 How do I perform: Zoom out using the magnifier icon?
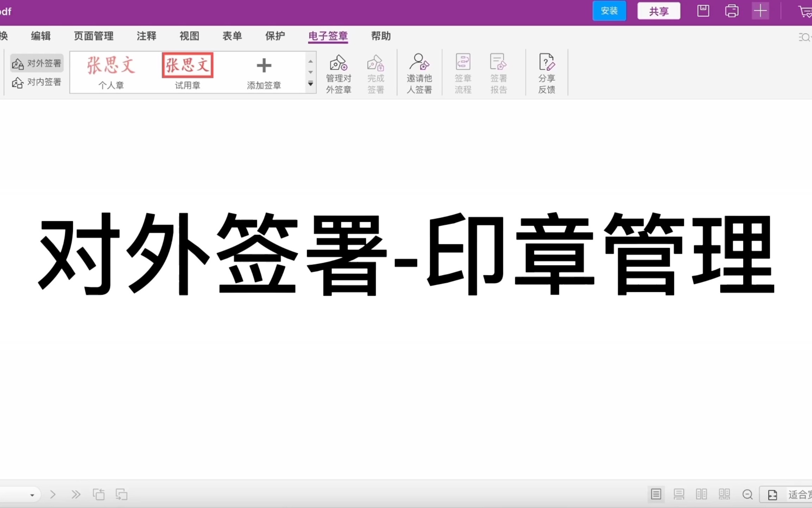click(748, 494)
